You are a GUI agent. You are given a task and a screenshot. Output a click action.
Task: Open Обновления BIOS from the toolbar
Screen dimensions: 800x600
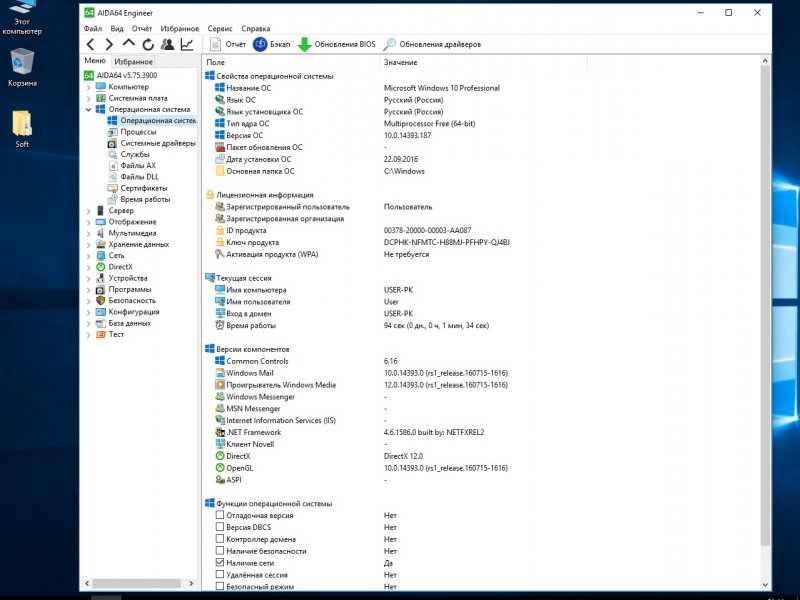(x=336, y=44)
